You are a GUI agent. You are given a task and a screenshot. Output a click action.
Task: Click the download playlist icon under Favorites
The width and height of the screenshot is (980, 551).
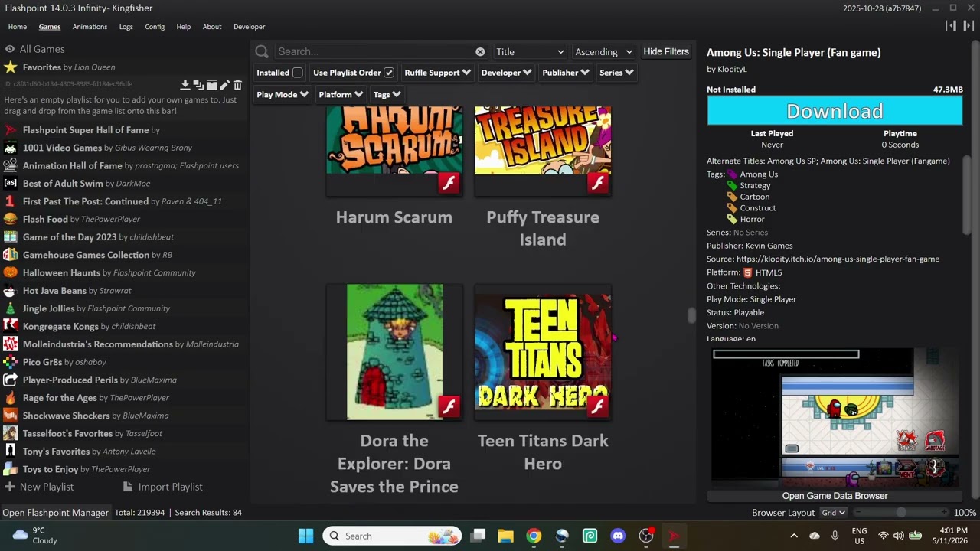click(x=185, y=85)
